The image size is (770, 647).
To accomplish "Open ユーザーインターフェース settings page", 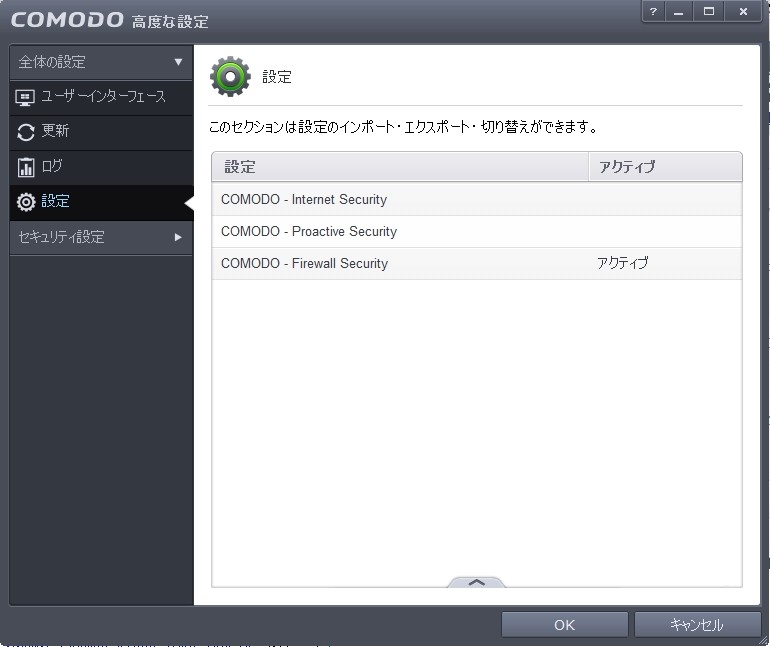I will click(x=101, y=98).
